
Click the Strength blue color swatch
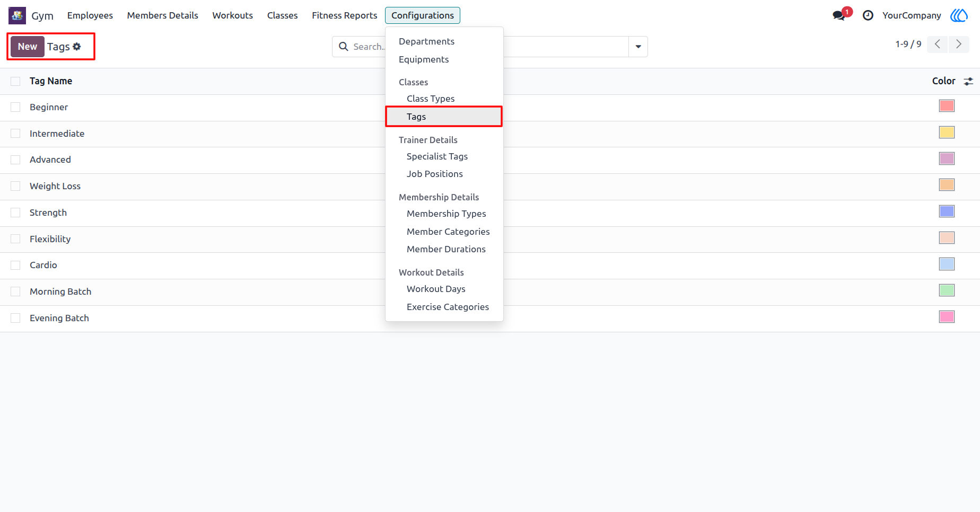click(x=947, y=211)
